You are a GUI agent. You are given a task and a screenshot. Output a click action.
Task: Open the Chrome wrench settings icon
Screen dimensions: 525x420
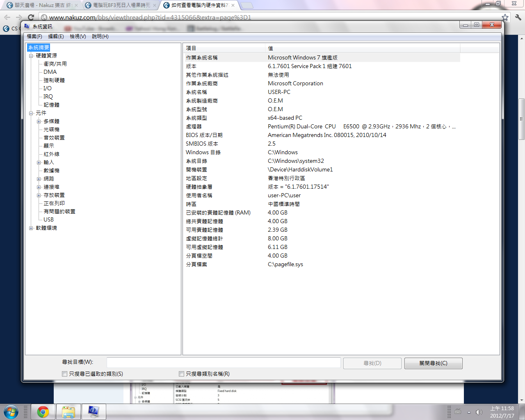[x=518, y=17]
